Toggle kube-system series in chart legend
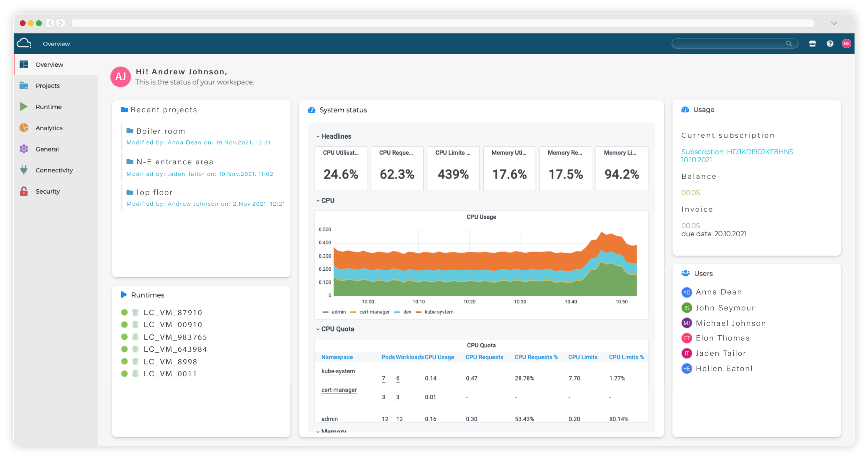Screen dimensions: 868x459 tap(439, 312)
